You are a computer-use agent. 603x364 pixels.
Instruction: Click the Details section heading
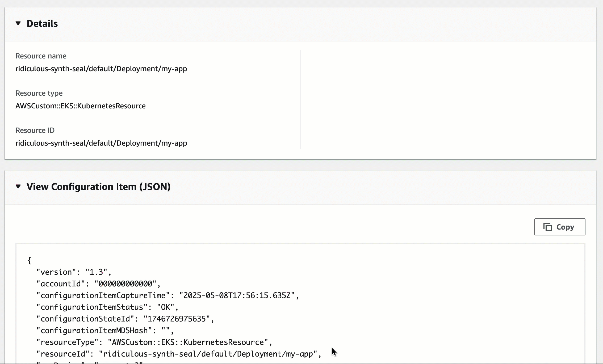coord(42,24)
